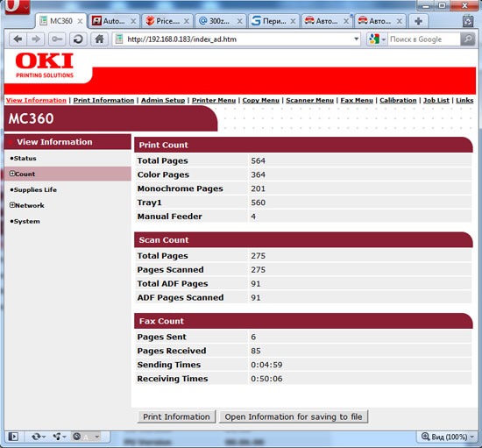The width and height of the screenshot is (482, 448).
Task: Go back with the back arrow
Action: [18, 39]
